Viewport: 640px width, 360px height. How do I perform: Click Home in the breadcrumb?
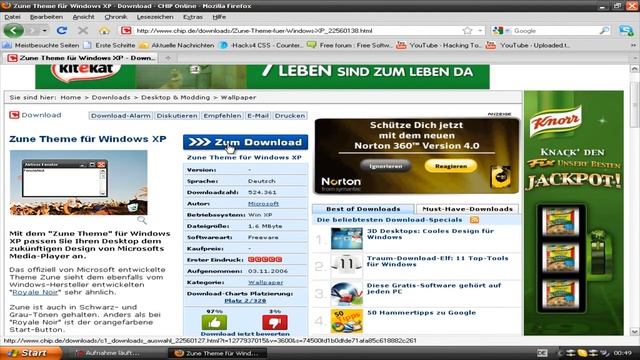coord(71,98)
